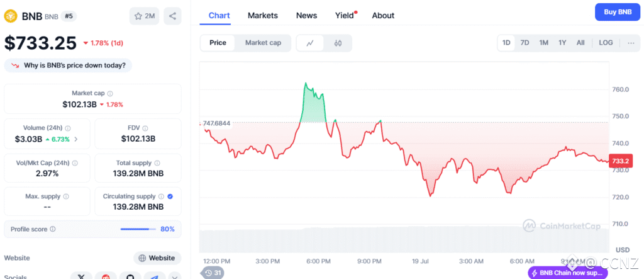This screenshot has width=644, height=279.
Task: Open the About tab
Action: click(x=383, y=16)
